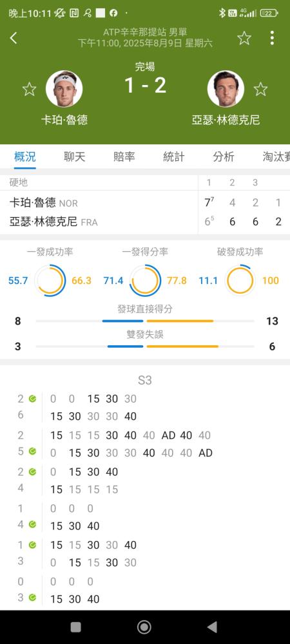Image resolution: width=290 pixels, height=644 pixels.
Task: Switch to the 聊天 tab
Action: pyautogui.click(x=74, y=156)
